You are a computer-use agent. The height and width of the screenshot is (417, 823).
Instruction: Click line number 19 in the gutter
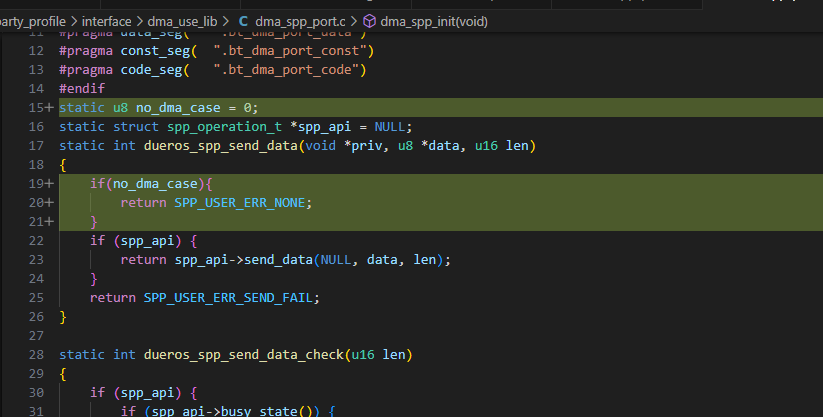36,184
